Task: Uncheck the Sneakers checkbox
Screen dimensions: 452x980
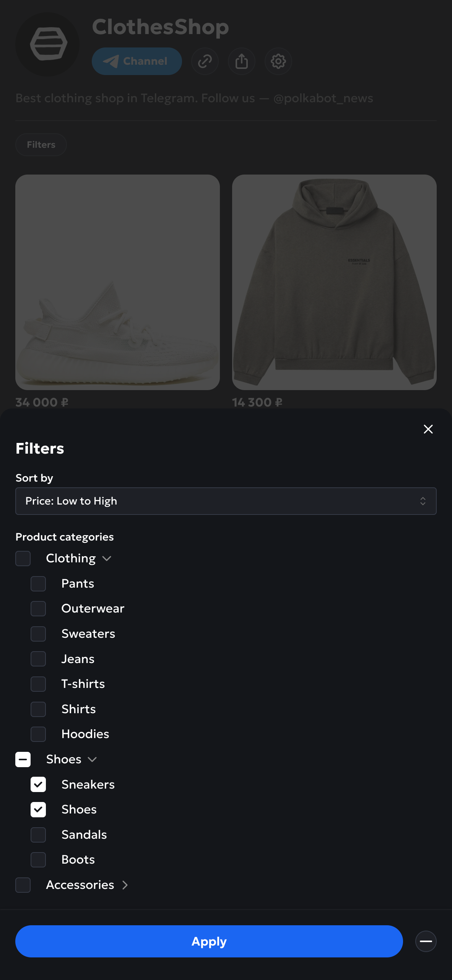Action: (38, 784)
